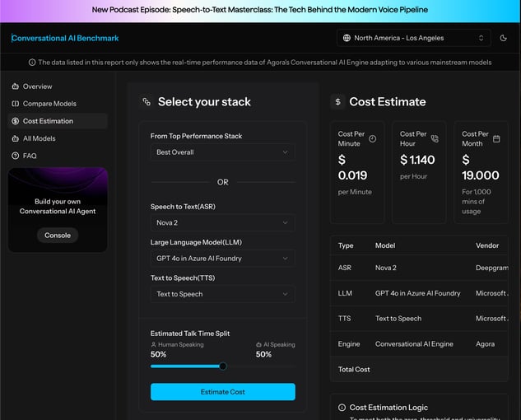Open the Nova 2 Speech to Text dropdown
The width and height of the screenshot is (521, 420).
[x=222, y=223]
